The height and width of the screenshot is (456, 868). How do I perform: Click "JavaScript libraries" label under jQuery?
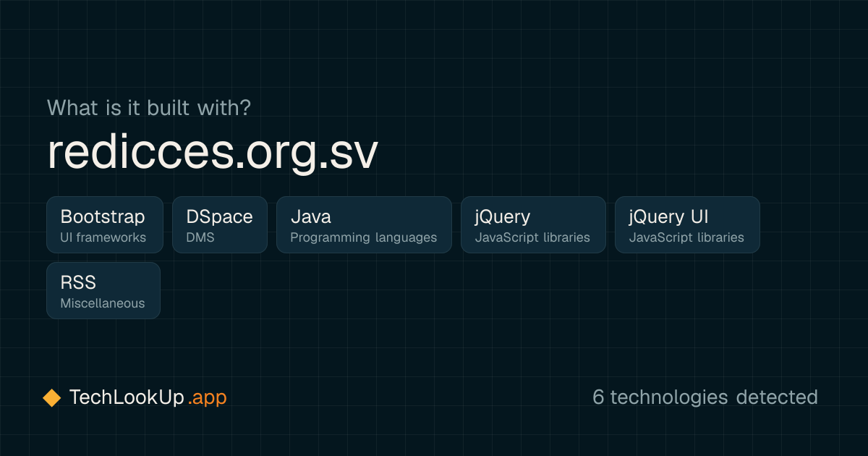click(532, 237)
